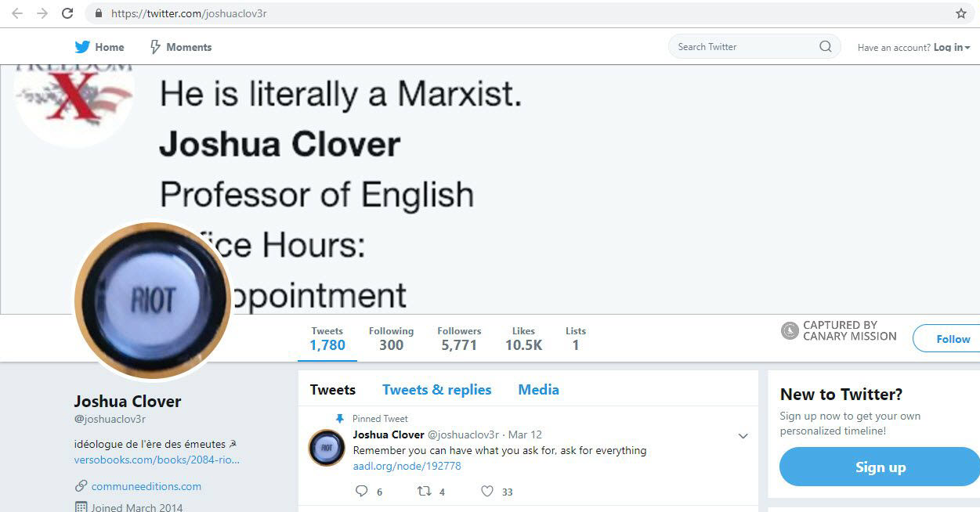Image resolution: width=980 pixels, height=512 pixels.
Task: Reload the page with the refresh icon
Action: [x=67, y=13]
